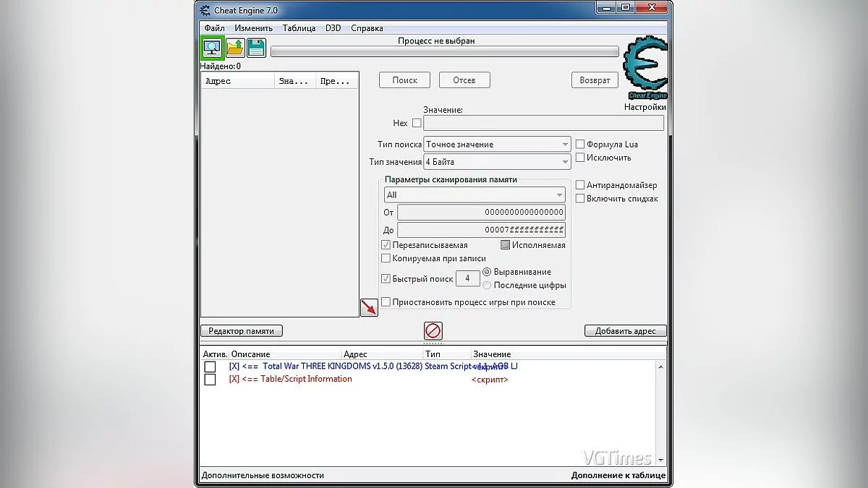Click the Cheat Engine logo for settings
This screenshot has width=868, height=488.
(644, 69)
